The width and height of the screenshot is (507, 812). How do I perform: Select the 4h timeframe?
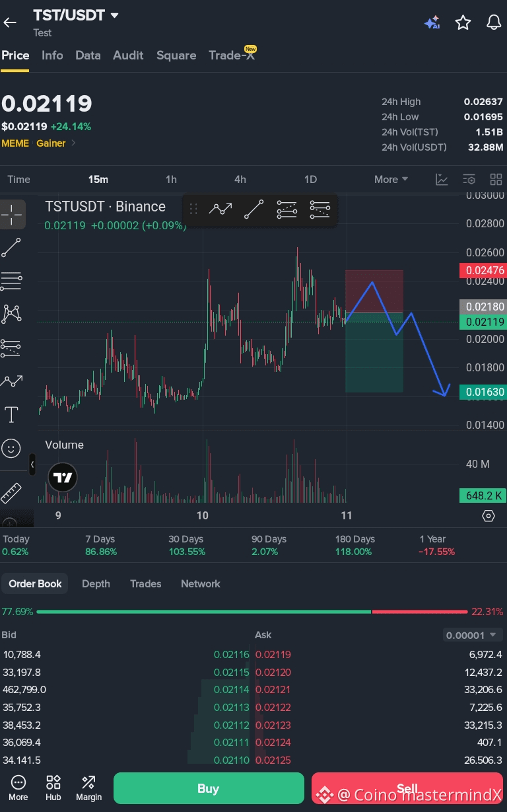point(240,179)
